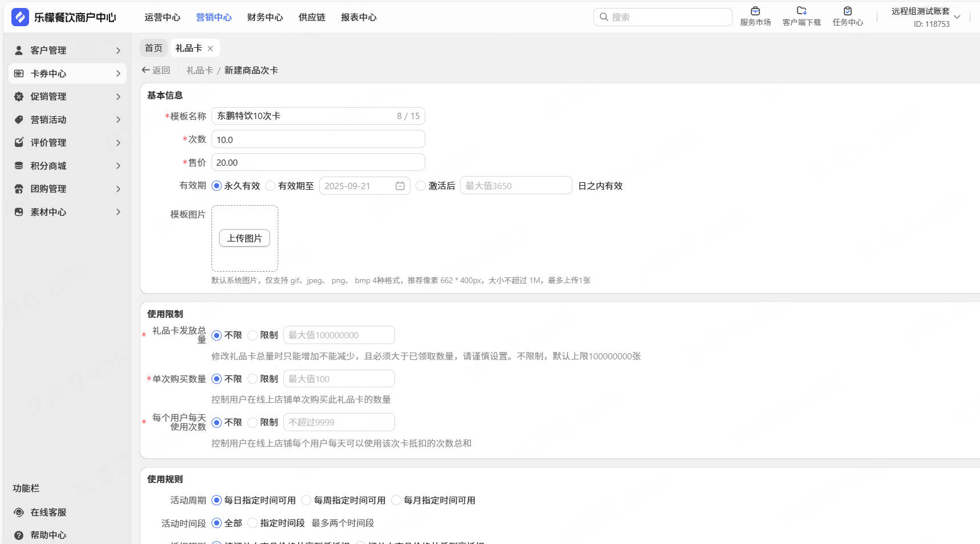Click the 乐檬餐饮商户中心 logo icon

tap(20, 17)
